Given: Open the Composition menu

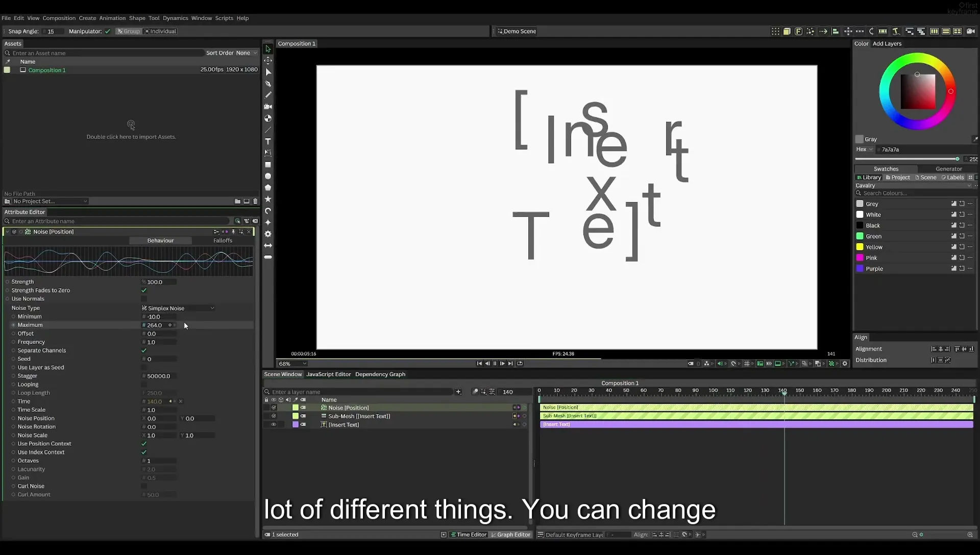Looking at the screenshot, I should point(59,18).
